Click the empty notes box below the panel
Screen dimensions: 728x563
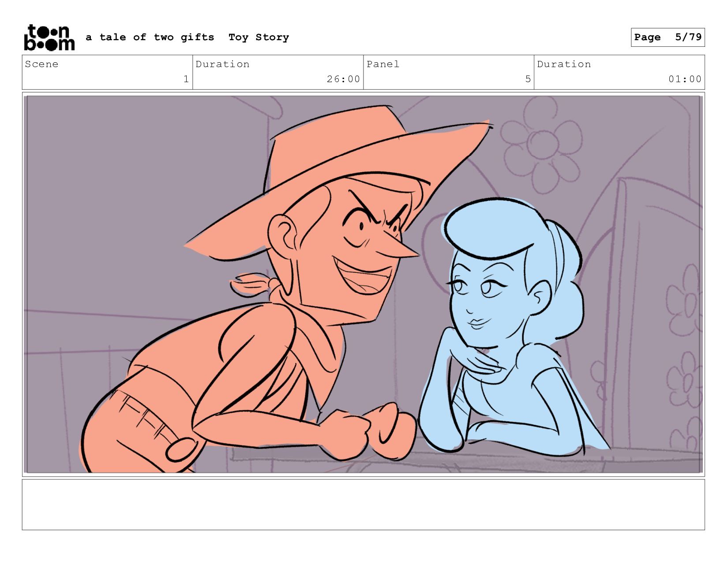click(x=363, y=504)
